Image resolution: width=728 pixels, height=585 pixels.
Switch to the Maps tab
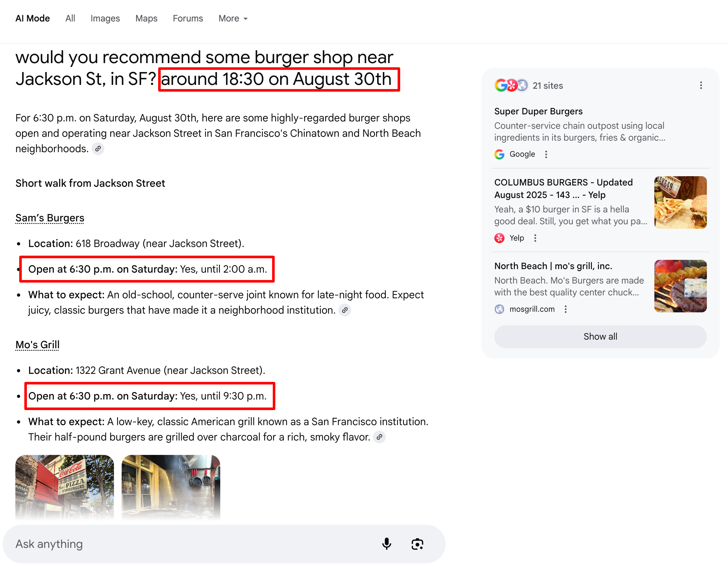[x=147, y=19]
